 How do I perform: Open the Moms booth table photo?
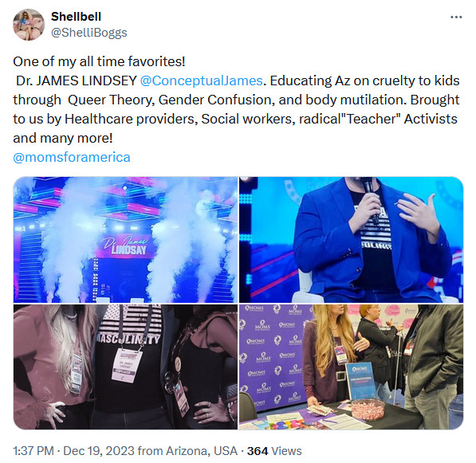point(352,367)
